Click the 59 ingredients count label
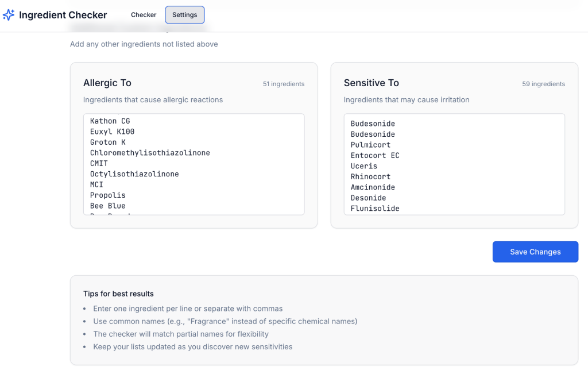Screen dimensions: 588x370 543,84
